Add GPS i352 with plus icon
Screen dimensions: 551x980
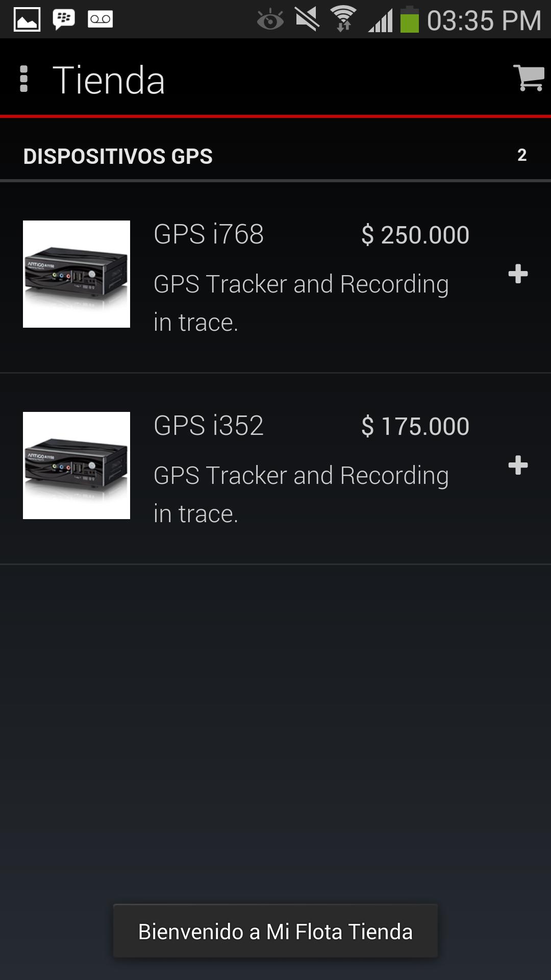518,465
